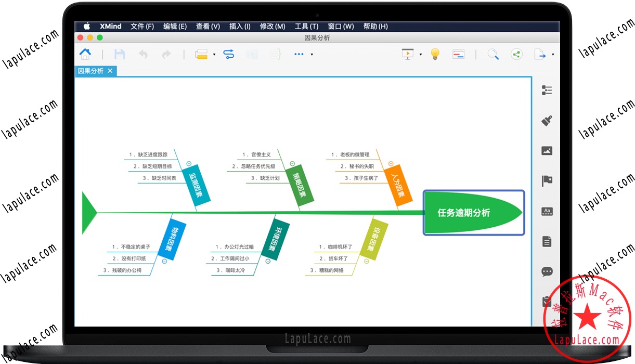
Task: Switch to the 因果分析 sheet tab
Action: click(92, 71)
